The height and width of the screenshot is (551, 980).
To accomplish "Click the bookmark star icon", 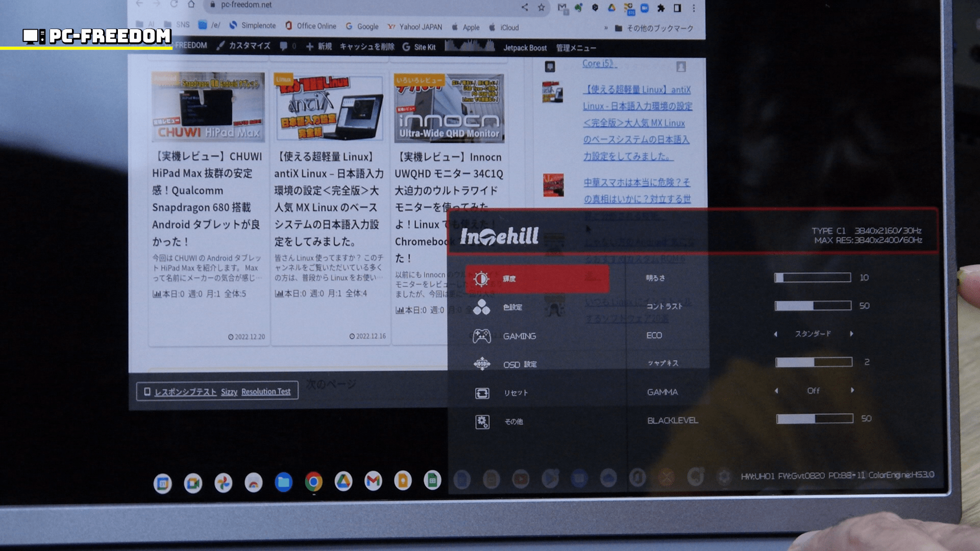I will pos(541,7).
